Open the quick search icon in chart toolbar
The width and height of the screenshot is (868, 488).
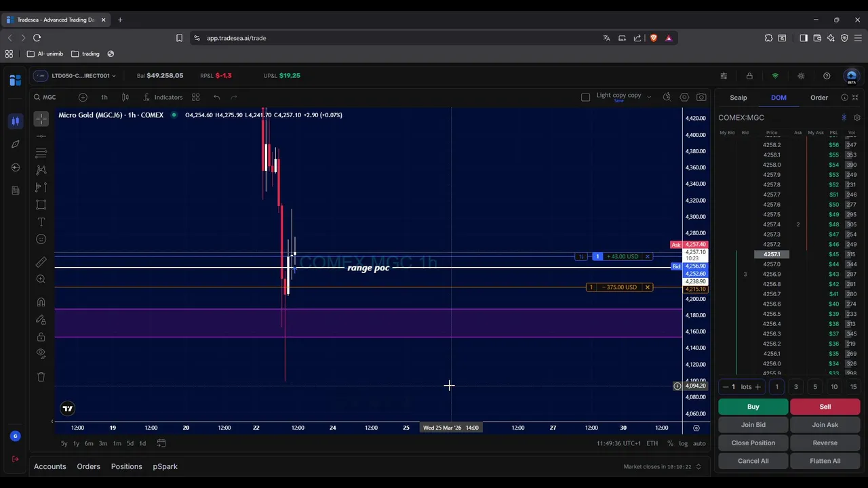tap(667, 98)
